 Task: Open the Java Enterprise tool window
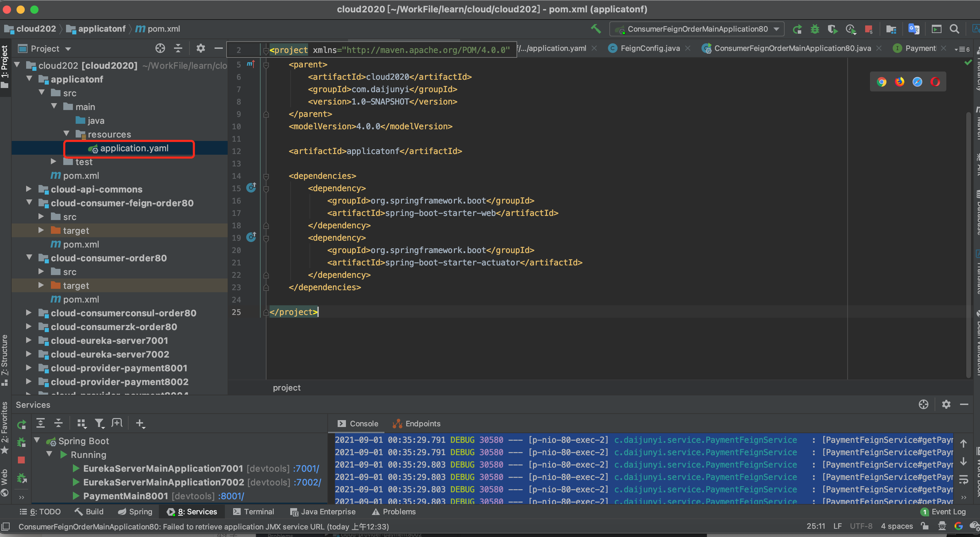click(x=323, y=512)
